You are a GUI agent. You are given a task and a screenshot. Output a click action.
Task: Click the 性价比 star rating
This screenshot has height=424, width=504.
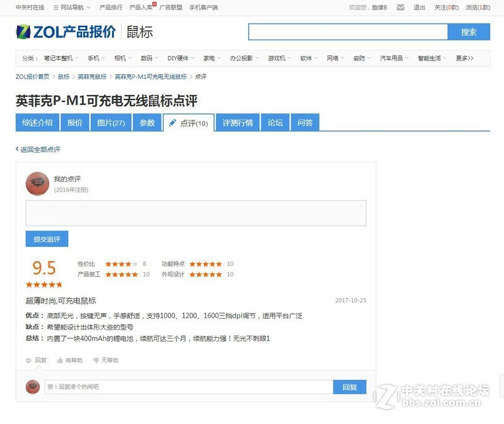[x=122, y=264]
